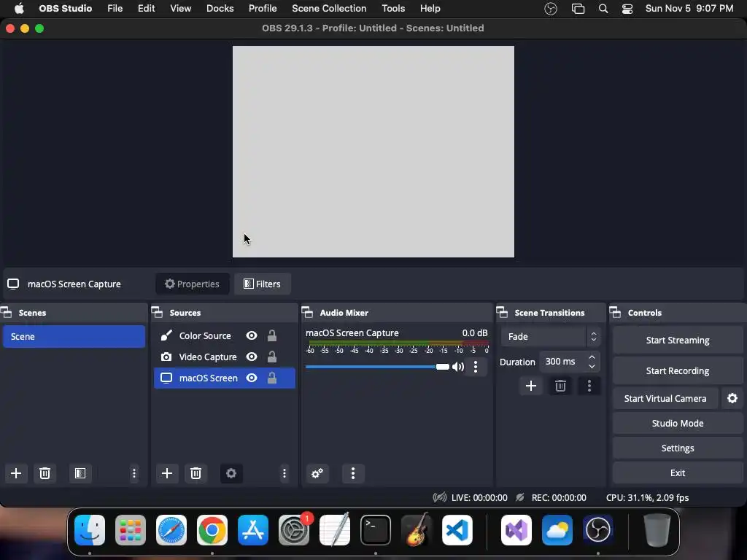Click OBS icon in macOS menu bar

[551, 9]
